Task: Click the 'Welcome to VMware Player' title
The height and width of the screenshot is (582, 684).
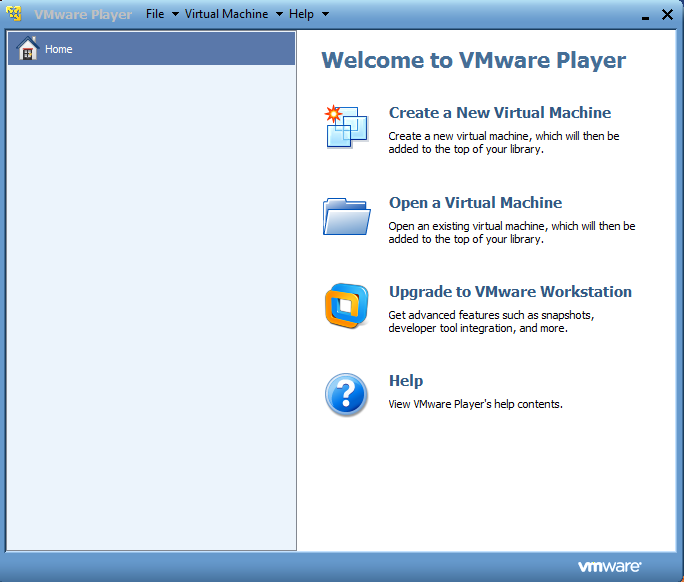Action: (x=474, y=60)
